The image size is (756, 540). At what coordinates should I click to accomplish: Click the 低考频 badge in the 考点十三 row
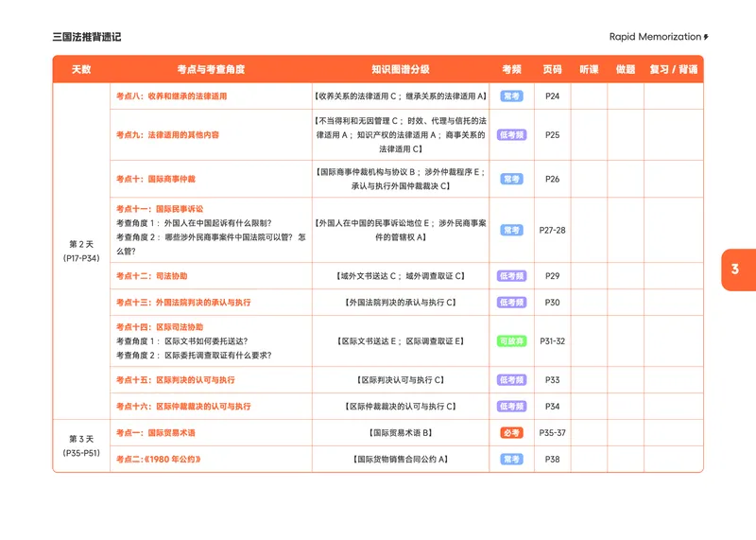511,303
